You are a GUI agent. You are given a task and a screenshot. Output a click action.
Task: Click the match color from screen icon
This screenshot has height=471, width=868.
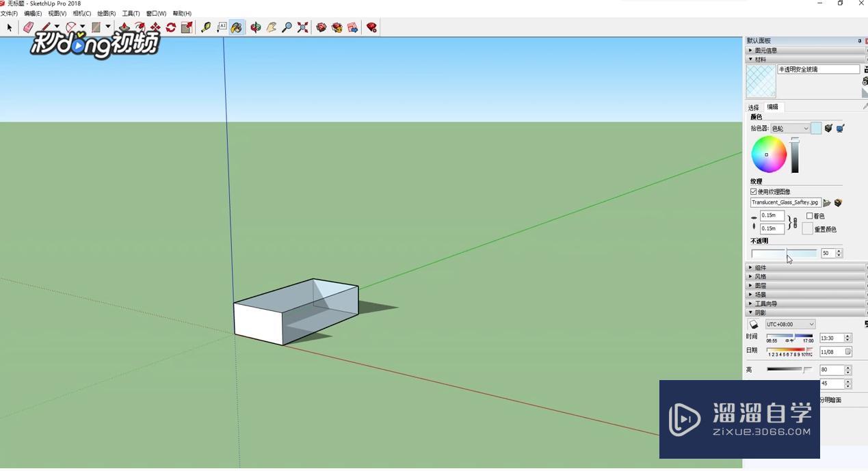[x=840, y=128]
